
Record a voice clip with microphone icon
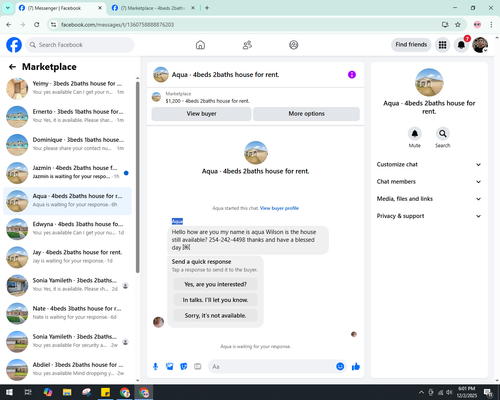pyautogui.click(x=155, y=367)
